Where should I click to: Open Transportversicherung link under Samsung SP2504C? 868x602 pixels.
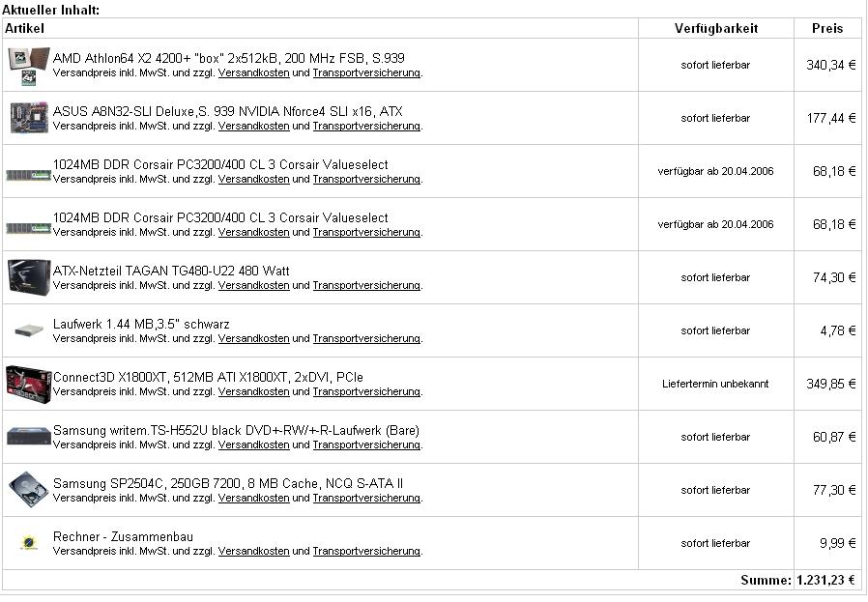click(x=366, y=498)
